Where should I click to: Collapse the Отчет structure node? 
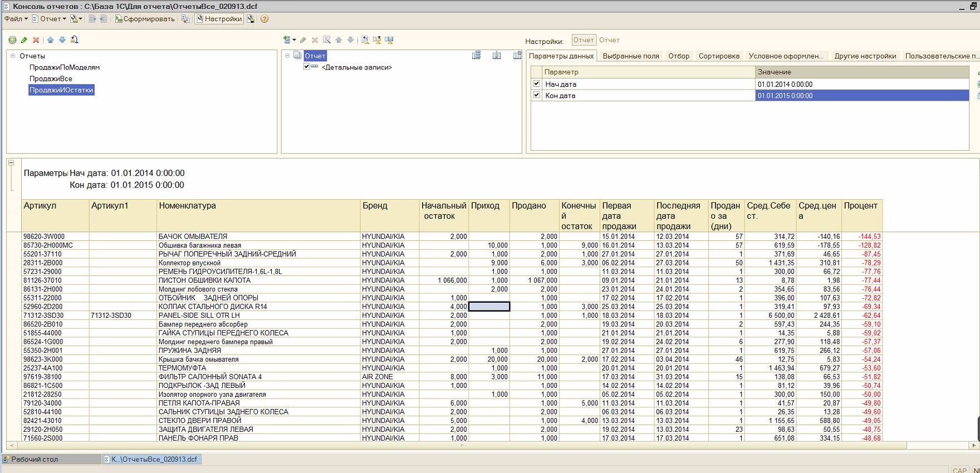click(x=287, y=56)
